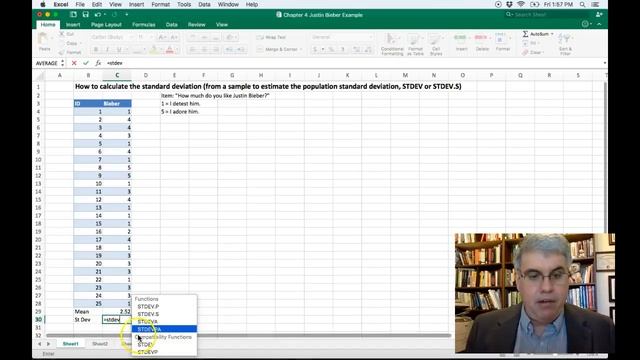Click the Delete cells button
This screenshot has width=640, height=360.
coord(482,42)
